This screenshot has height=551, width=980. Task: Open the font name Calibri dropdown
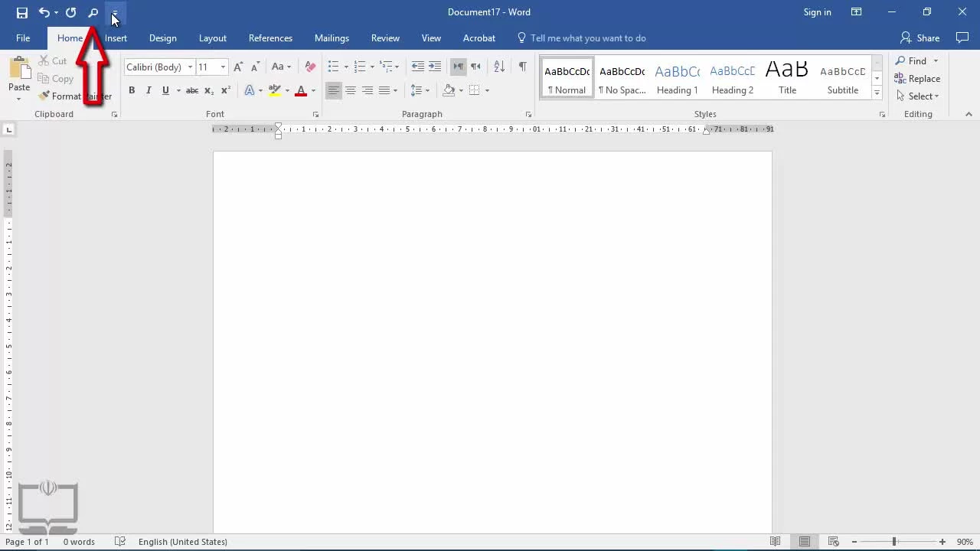(x=190, y=67)
